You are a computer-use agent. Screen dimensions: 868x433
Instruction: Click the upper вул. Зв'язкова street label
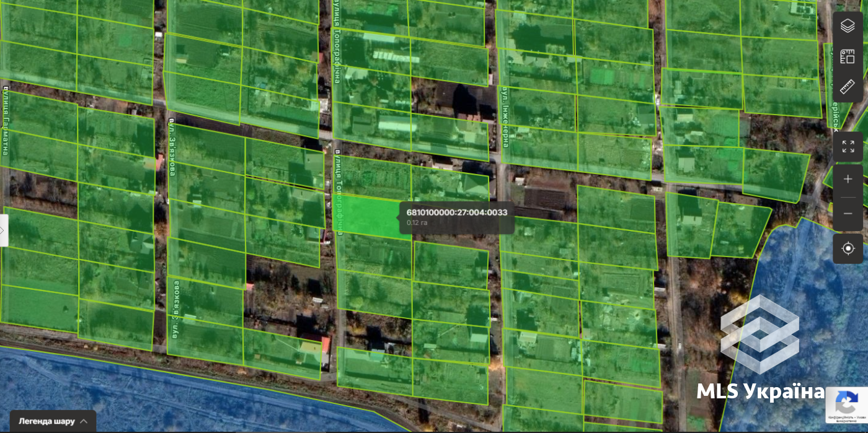[x=173, y=147]
